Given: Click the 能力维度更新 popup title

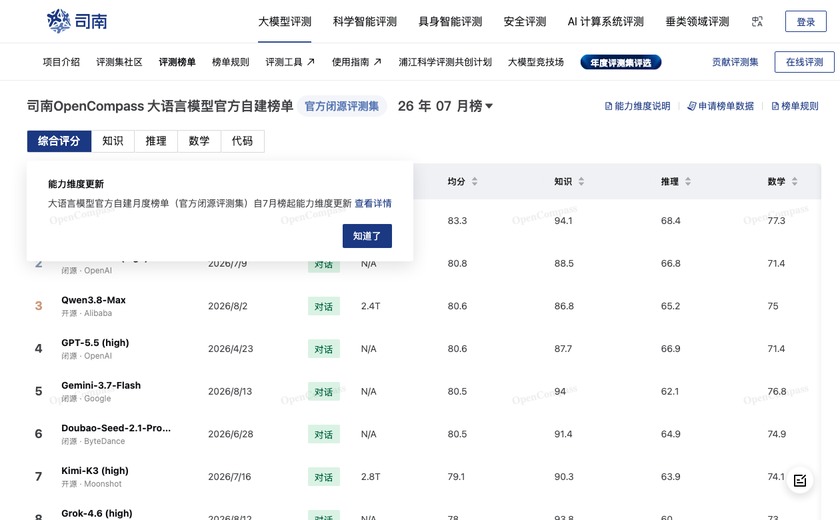Looking at the screenshot, I should [x=76, y=184].
